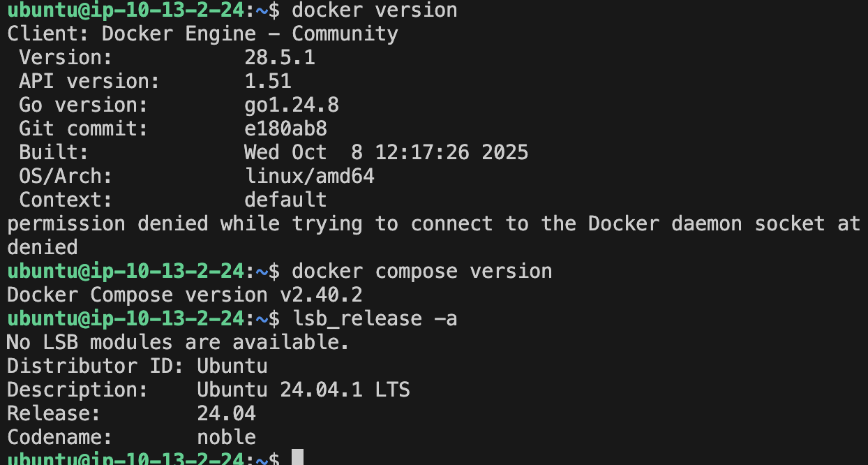Click the "Built:" field label
868x465 pixels.
click(54, 152)
